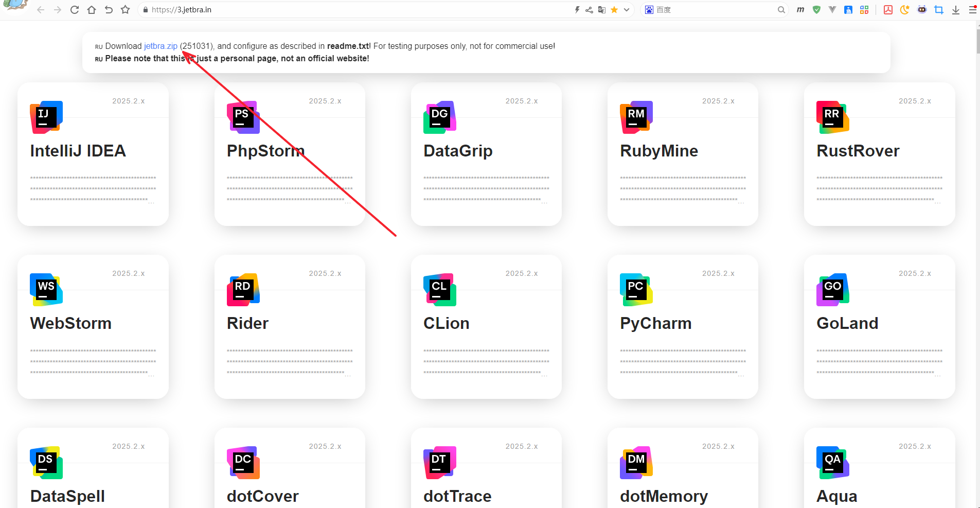This screenshot has height=508, width=980.
Task: Toggle night mode moon icon
Action: click(904, 10)
